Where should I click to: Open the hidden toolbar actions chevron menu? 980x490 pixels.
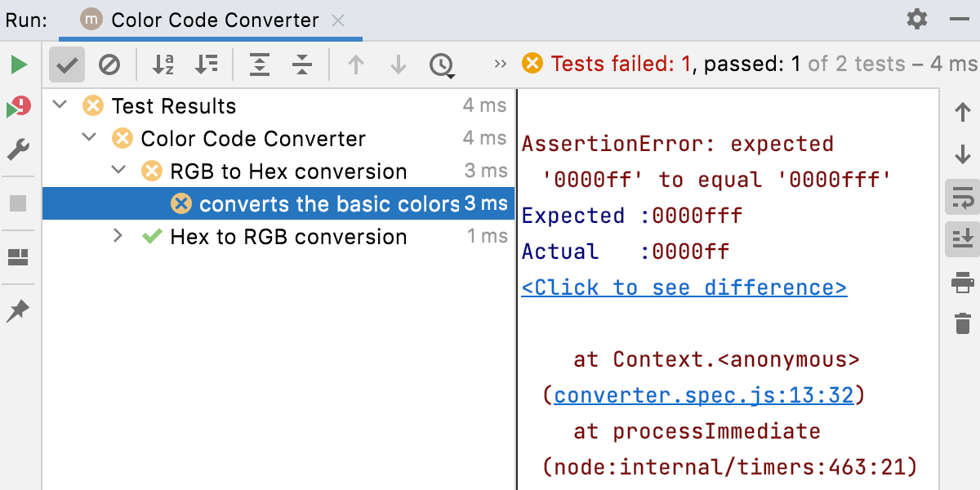tap(500, 65)
